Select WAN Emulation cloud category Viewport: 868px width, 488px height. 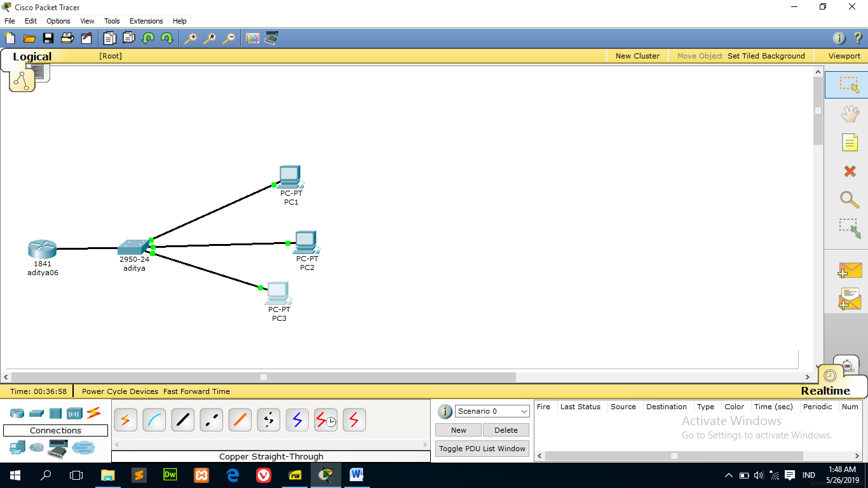(37, 448)
